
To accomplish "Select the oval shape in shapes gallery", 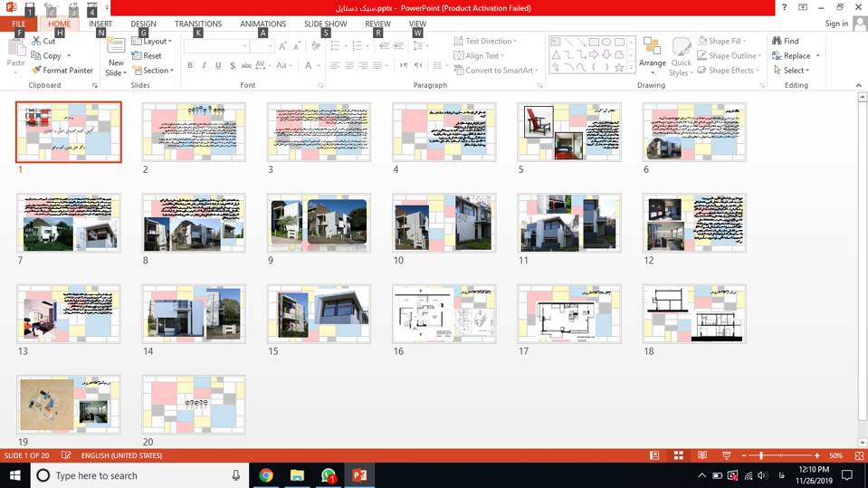I will [x=606, y=42].
